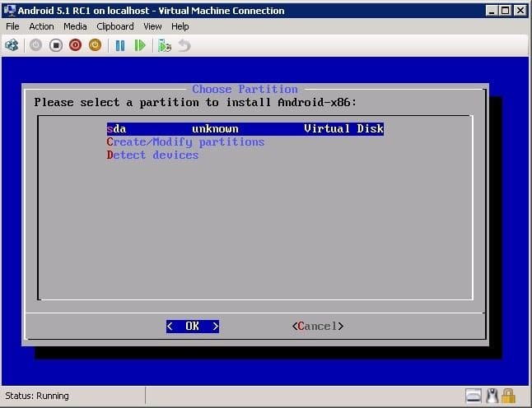Click the Revert undo-arrow toolbar icon

(x=184, y=45)
